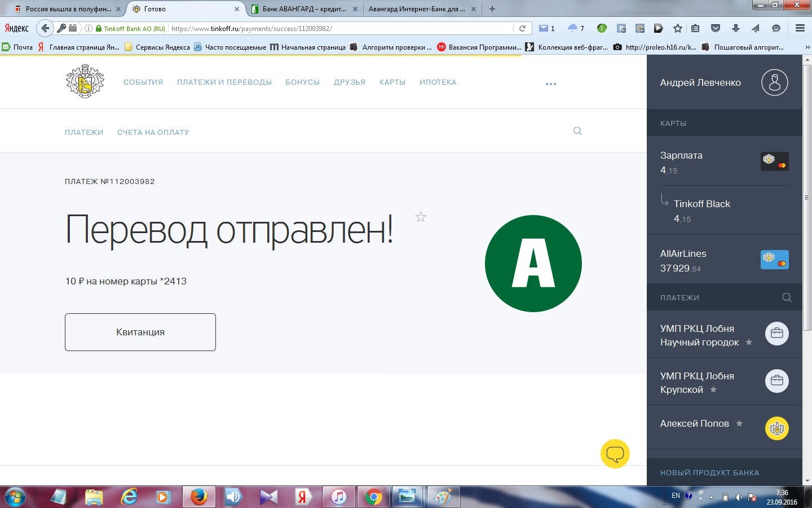Viewport: 812px width, 508px height.
Task: Open Андрей Левченко profile name
Action: click(700, 82)
